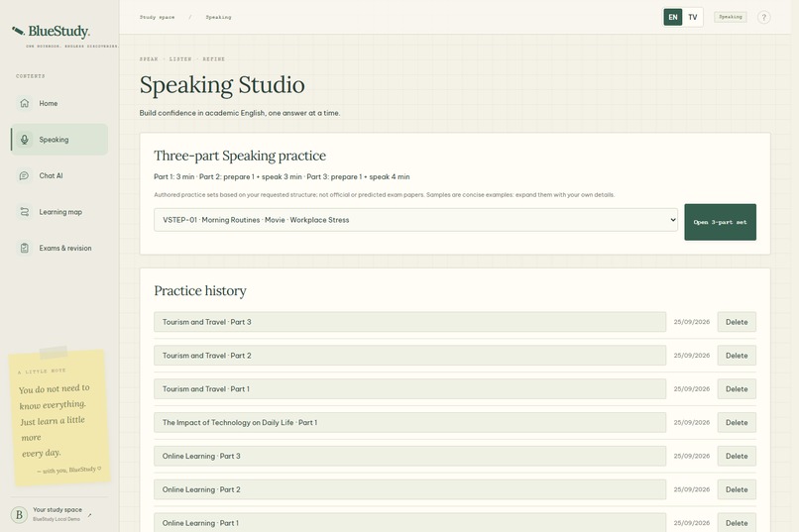Click the Speaking microphone icon
This screenshot has height=532, width=799.
24,140
